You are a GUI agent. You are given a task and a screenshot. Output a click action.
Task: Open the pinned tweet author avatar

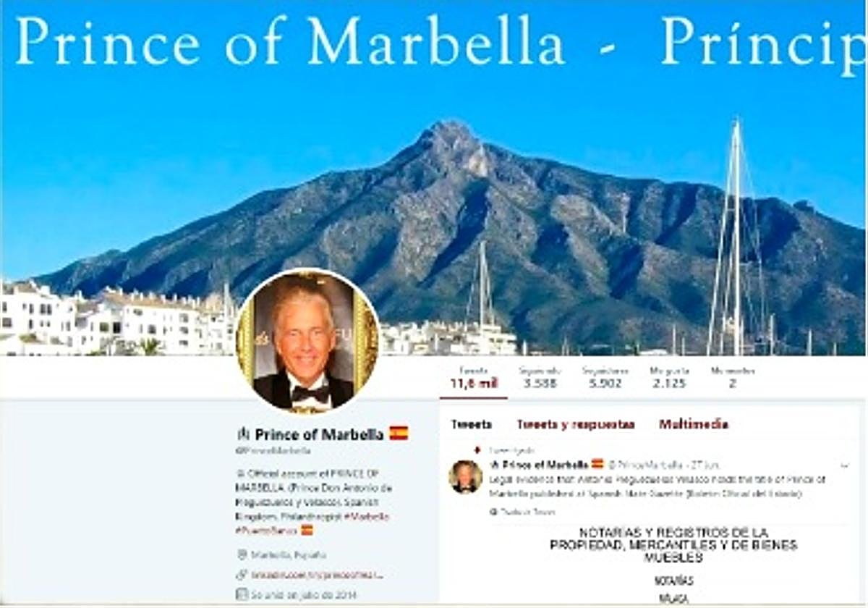[465, 477]
